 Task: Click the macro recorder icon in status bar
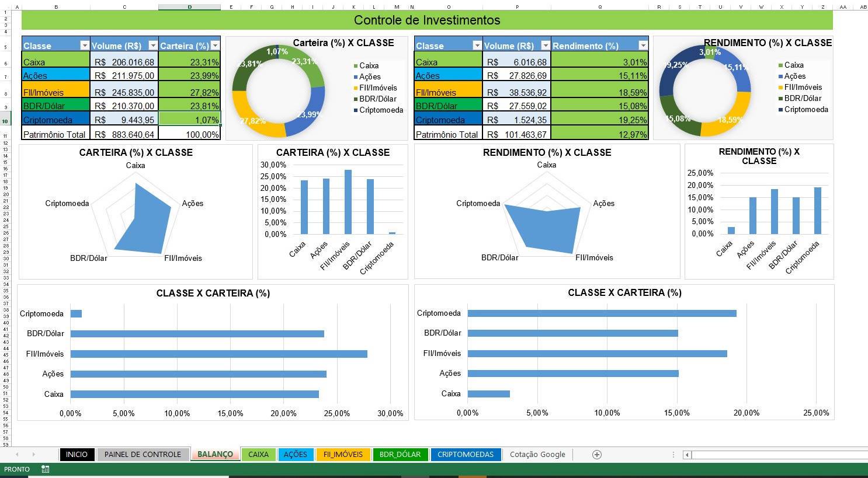[45, 469]
